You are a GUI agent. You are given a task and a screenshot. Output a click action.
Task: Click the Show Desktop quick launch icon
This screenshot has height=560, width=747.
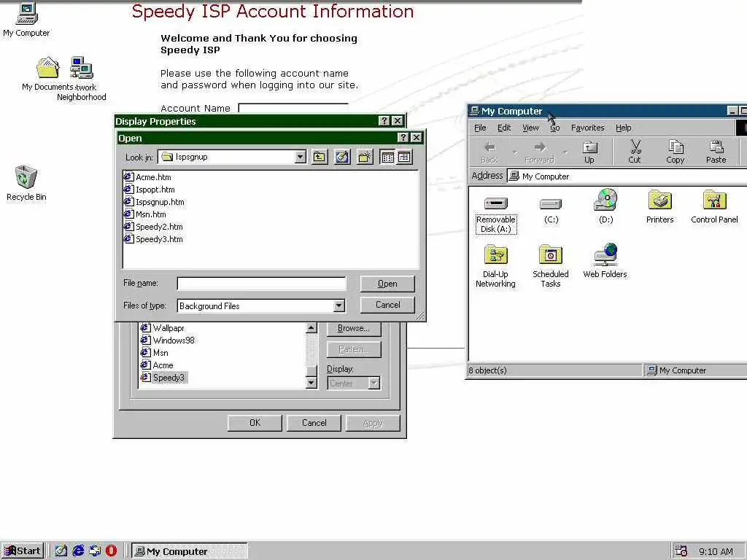pyautogui.click(x=61, y=551)
